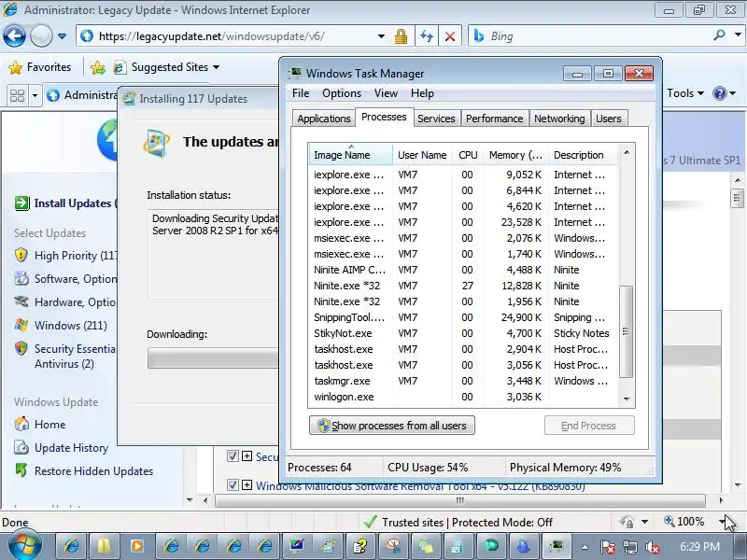Open Update History

(62, 448)
